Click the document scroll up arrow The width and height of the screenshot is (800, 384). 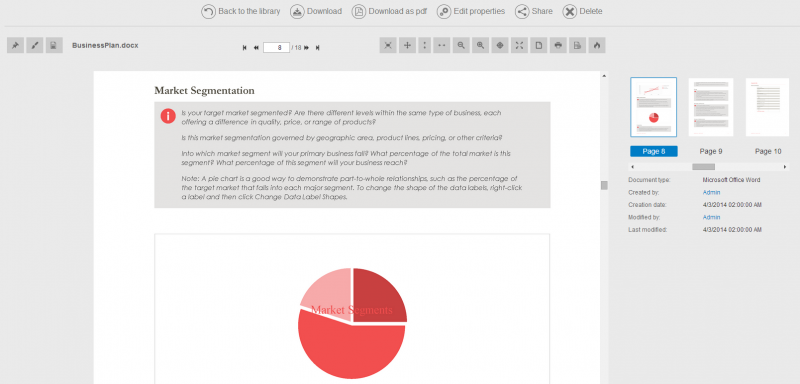[x=604, y=76]
